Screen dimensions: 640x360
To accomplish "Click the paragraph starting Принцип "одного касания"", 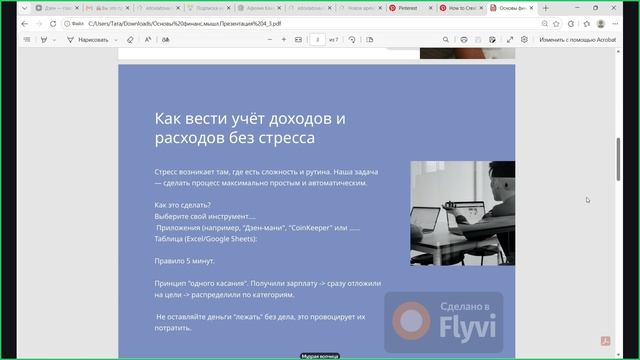I will pos(268,289).
